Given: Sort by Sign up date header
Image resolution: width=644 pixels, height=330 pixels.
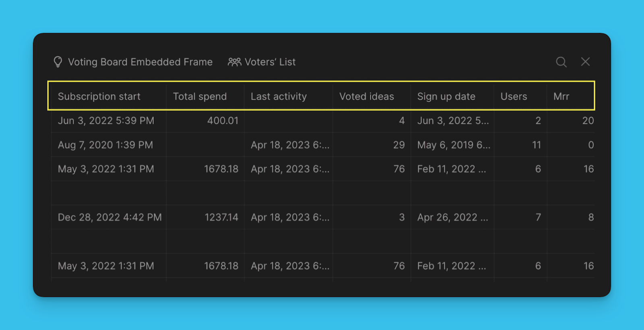Looking at the screenshot, I should [x=446, y=96].
